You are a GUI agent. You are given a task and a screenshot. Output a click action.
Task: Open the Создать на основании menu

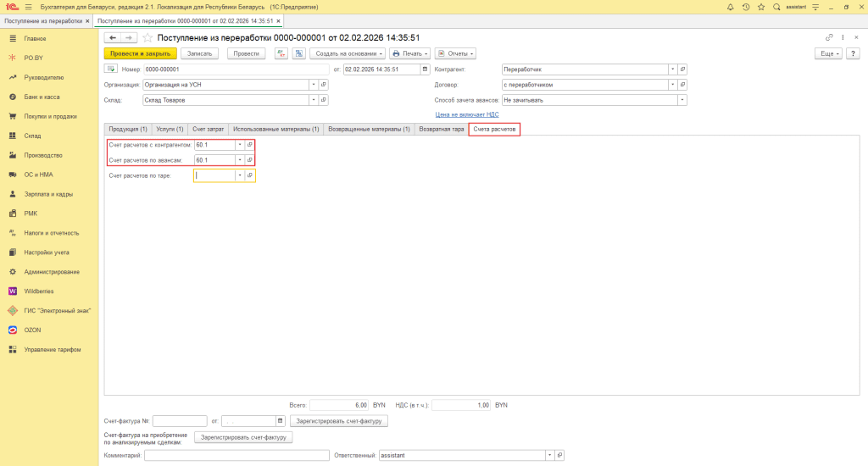tap(348, 53)
